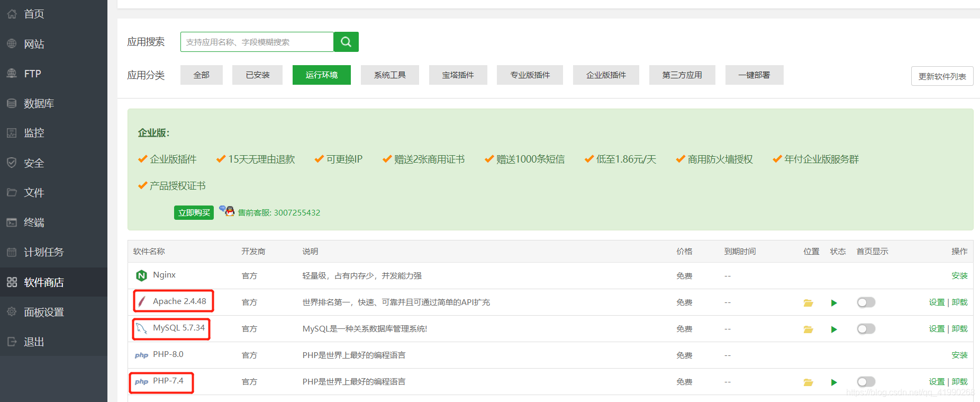This screenshot has height=402, width=980.
Task: Install Nginx via 安装 link
Action: pyautogui.click(x=959, y=276)
